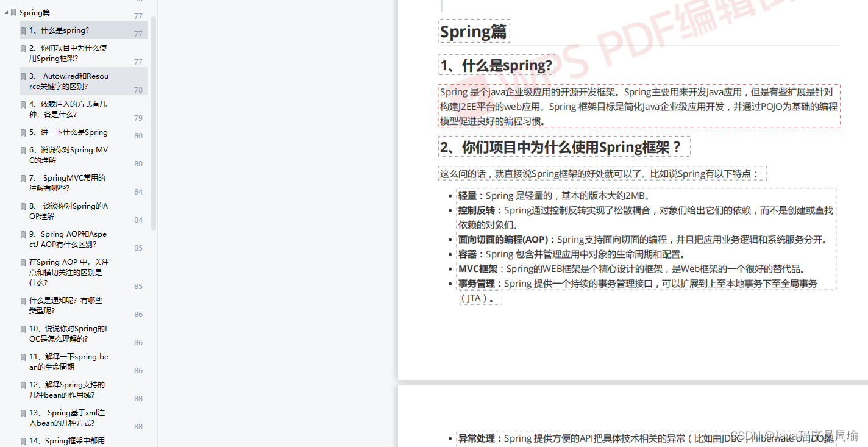Go to bookmark 8、谈谈你对Spring的AOP理解

click(x=68, y=211)
